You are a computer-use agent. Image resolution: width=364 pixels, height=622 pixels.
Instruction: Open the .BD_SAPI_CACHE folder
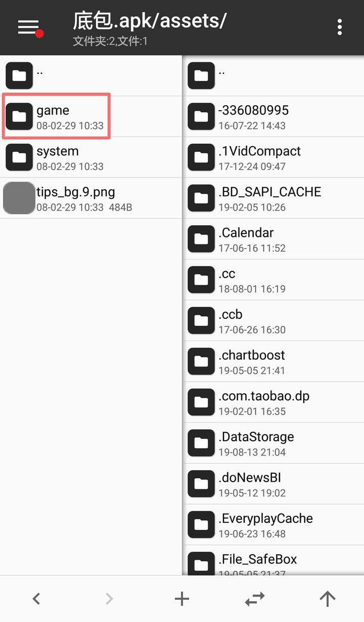(274, 198)
